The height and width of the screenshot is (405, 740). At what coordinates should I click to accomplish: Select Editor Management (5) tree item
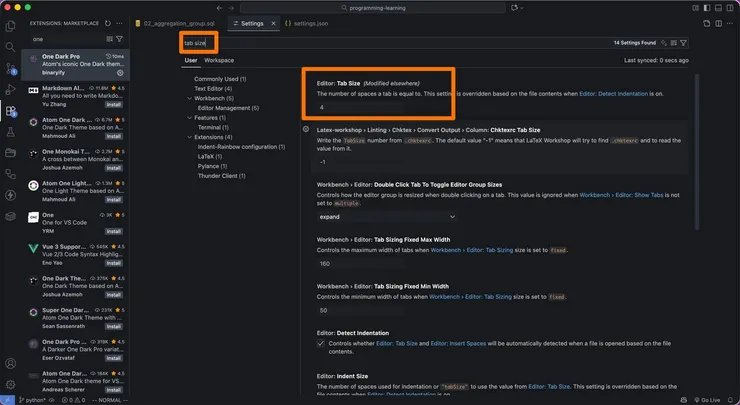click(x=228, y=108)
